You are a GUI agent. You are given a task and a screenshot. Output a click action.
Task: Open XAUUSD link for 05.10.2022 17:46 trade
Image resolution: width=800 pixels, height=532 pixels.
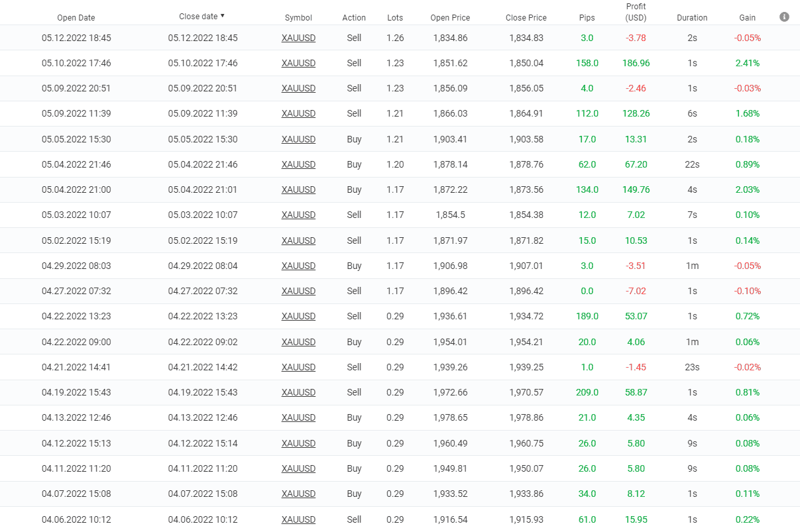[298, 63]
